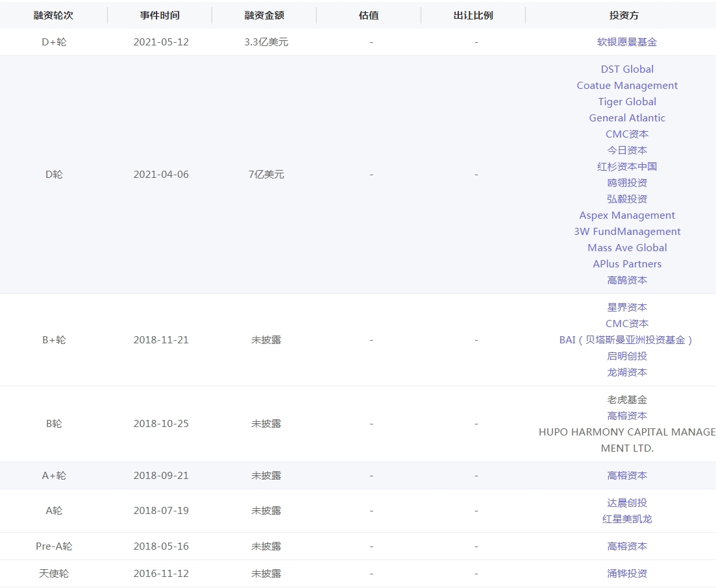The width and height of the screenshot is (716, 588).
Task: Select 未披露 amount in the A轮 row
Action: pos(266,510)
